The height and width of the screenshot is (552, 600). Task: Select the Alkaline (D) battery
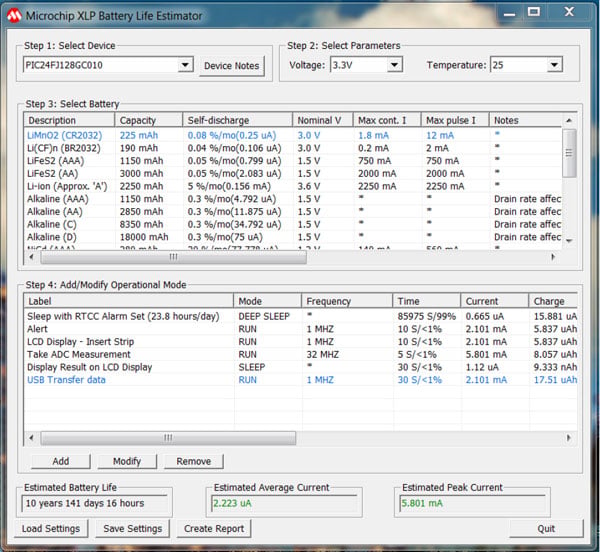point(293,237)
